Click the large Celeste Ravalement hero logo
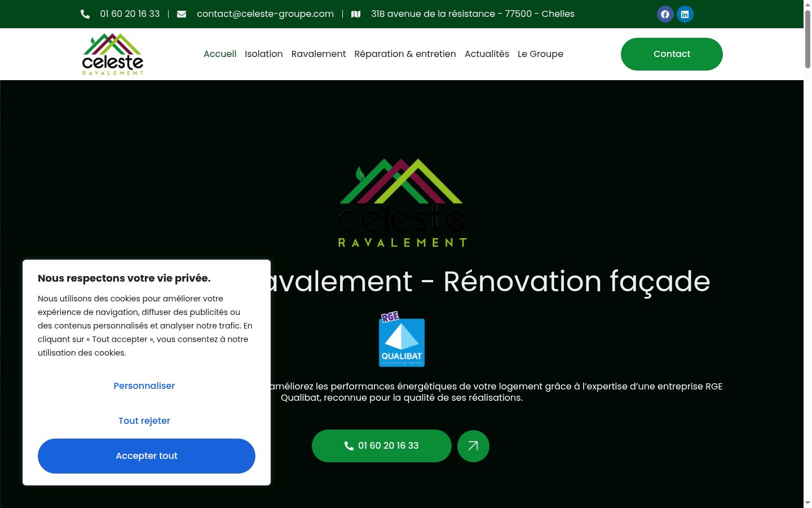The image size is (812, 508). point(402,203)
